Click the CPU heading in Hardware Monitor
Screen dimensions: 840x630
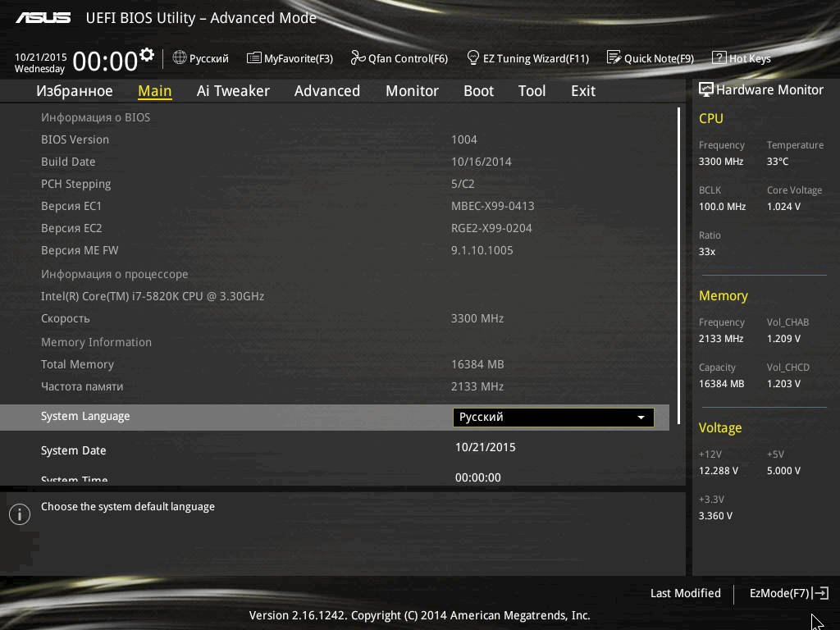(711, 118)
